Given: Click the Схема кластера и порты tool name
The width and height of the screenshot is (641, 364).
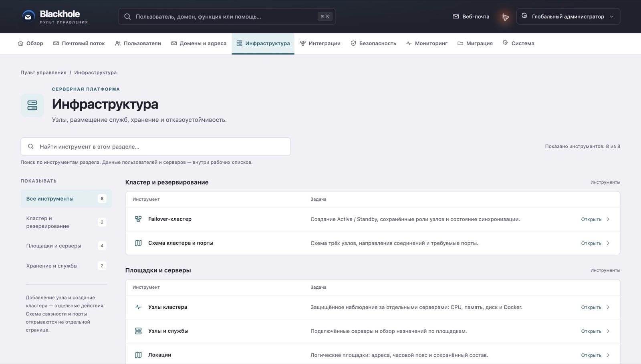Looking at the screenshot, I should (x=181, y=243).
